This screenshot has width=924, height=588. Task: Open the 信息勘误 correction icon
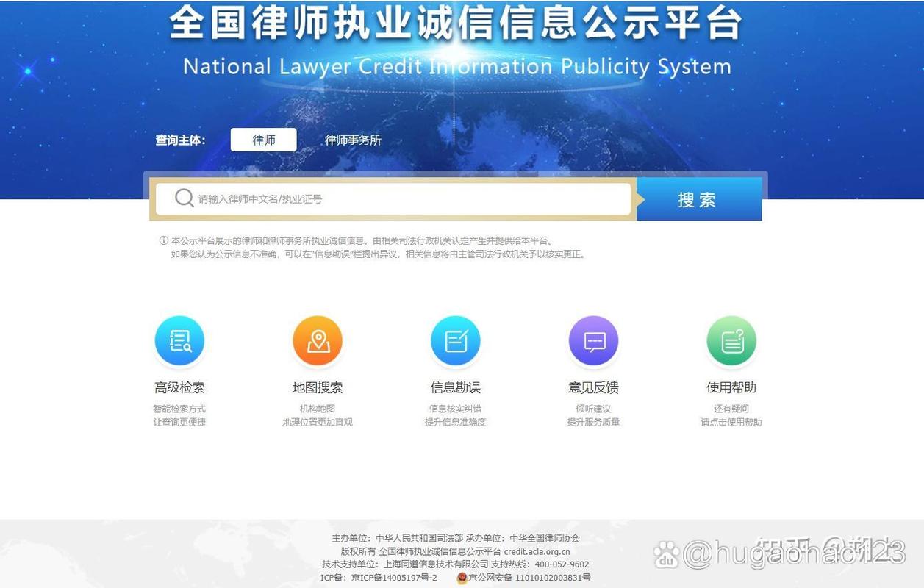(456, 340)
